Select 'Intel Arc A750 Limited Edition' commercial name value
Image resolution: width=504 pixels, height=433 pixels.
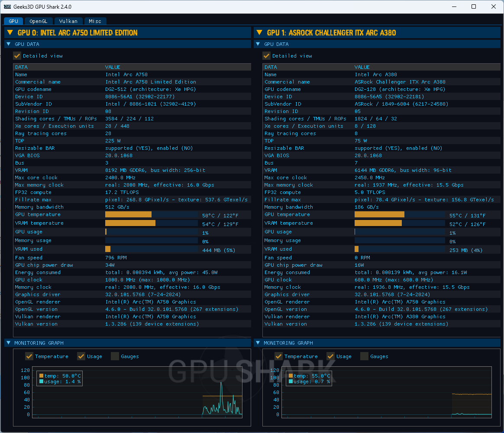pos(151,82)
